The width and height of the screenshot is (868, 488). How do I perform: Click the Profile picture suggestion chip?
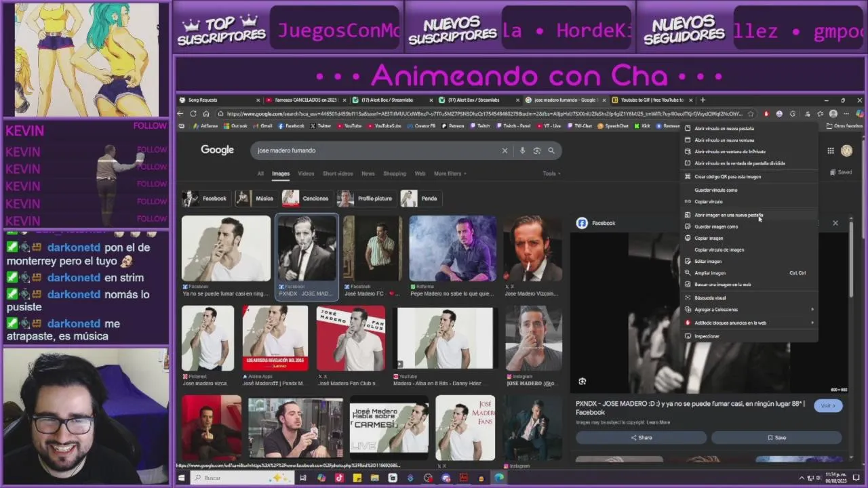pyautogui.click(x=366, y=199)
